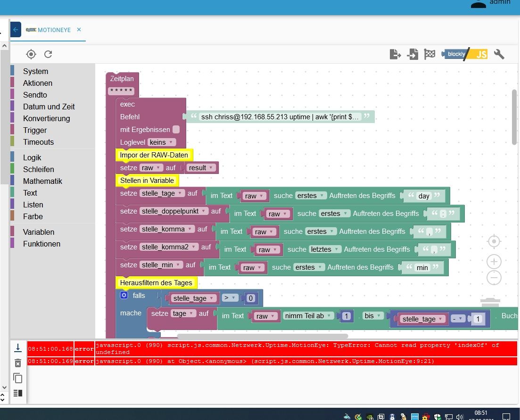Screen dimensions: 520x420
Task: Open the 'erstes' dropdown in the 'day' search row
Action: (311, 196)
